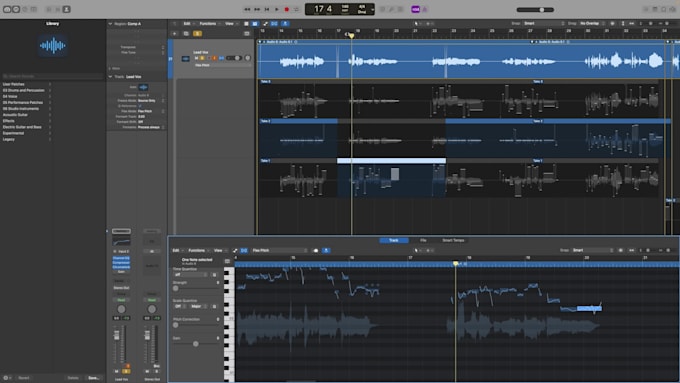The image size is (680, 383).
Task: Toggle record enable on the Lead Vox track
Action: (209, 58)
